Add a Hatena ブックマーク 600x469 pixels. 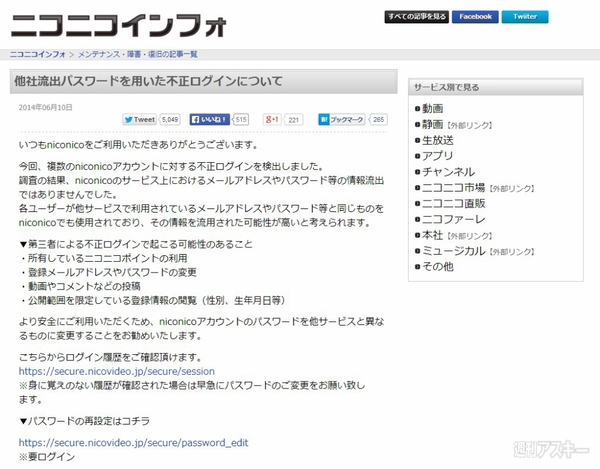341,120
